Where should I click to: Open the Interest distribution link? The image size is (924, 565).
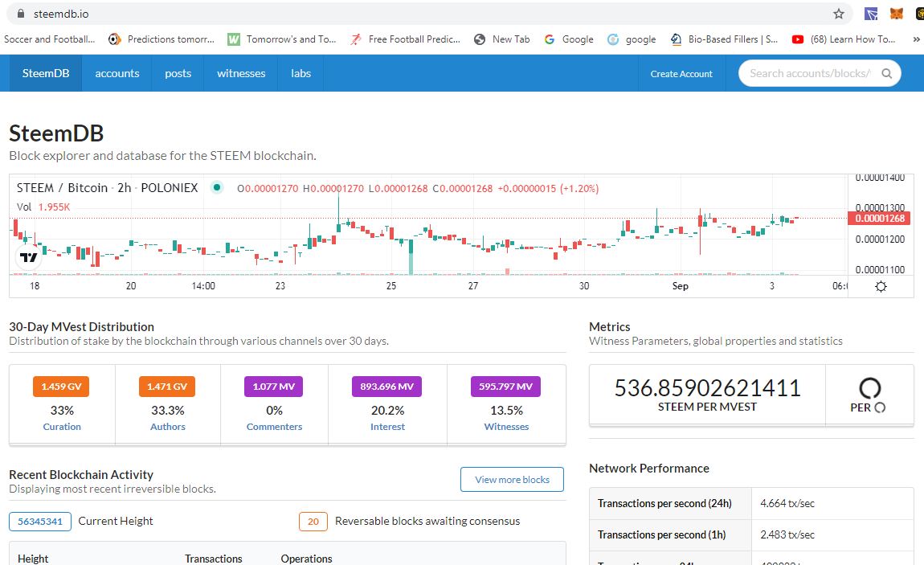click(388, 427)
